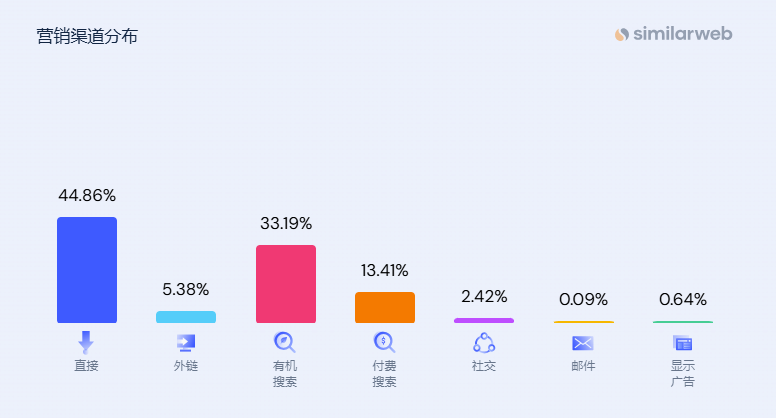Select the blue Direct traffic bar
776x418 pixels.
[x=87, y=270]
